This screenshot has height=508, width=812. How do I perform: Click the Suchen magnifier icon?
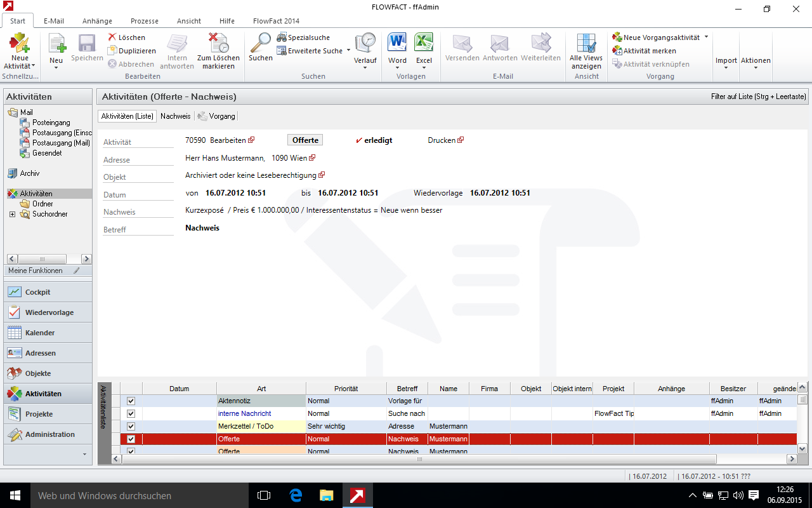pos(260,43)
